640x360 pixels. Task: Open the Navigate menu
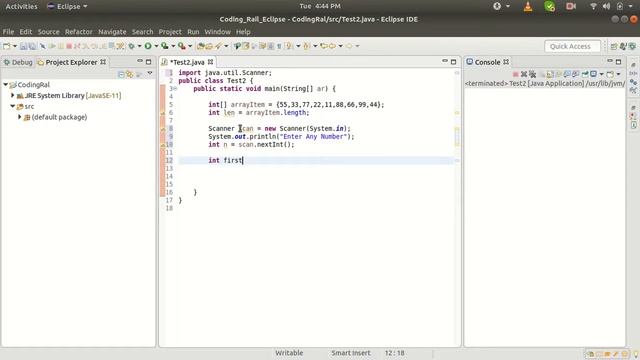(x=112, y=32)
